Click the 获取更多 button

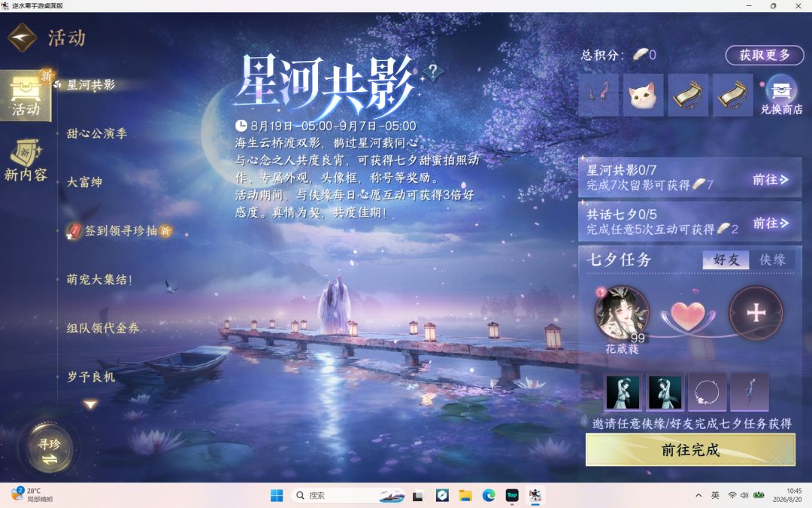coord(765,55)
